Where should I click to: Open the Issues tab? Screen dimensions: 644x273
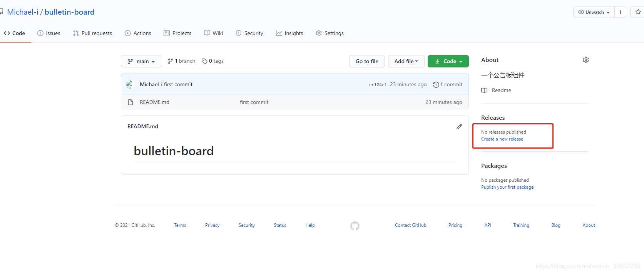click(x=49, y=33)
